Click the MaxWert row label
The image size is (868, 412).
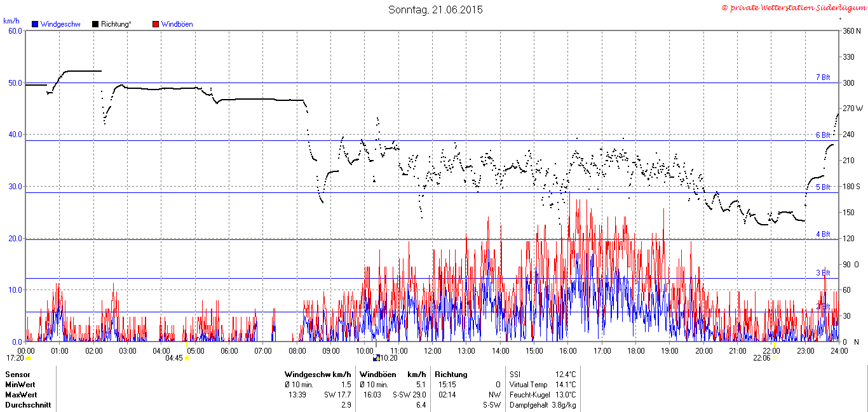pyautogui.click(x=21, y=395)
